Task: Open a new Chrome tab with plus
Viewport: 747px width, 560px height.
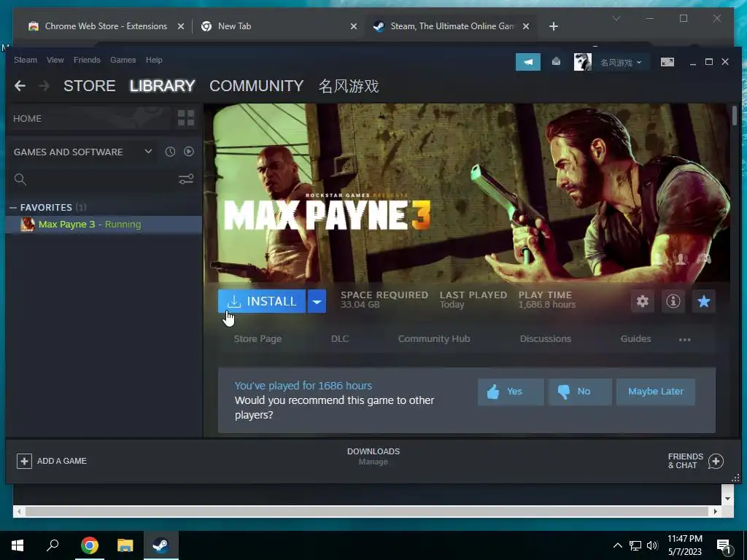Action: [553, 27]
